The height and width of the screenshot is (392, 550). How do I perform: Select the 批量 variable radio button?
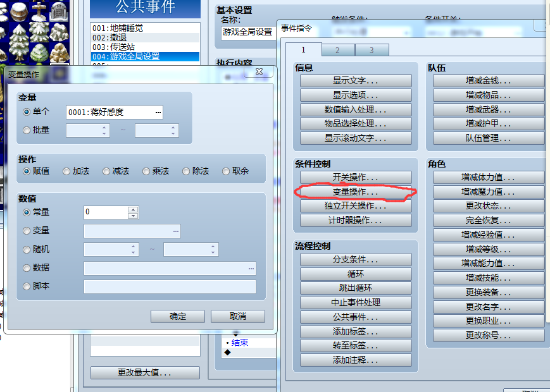click(27, 130)
